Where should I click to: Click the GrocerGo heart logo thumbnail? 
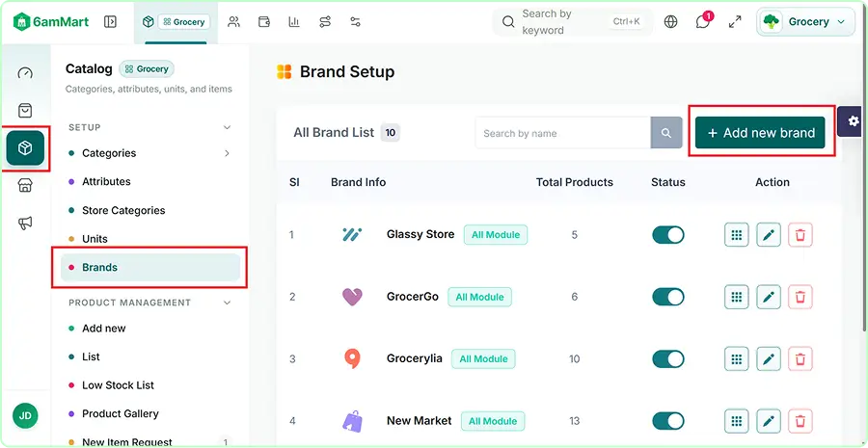tap(352, 297)
